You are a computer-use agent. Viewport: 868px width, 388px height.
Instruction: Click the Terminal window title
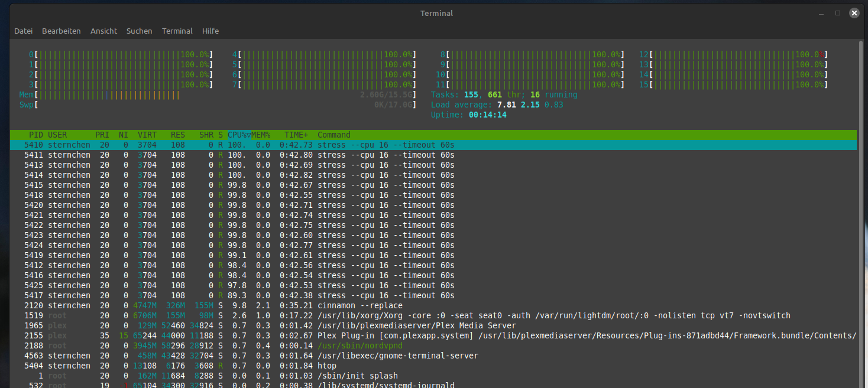(436, 13)
